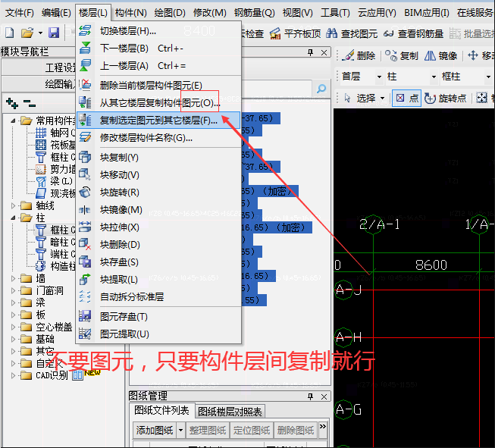Open the 钢筋量(Q) menu
Image resolution: width=495 pixels, height=448 pixels.
pyautogui.click(x=255, y=13)
